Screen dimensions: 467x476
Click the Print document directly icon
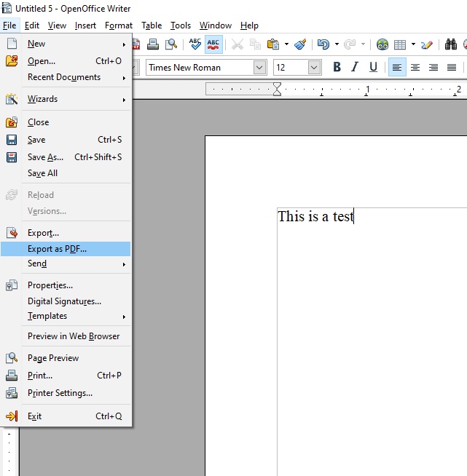[153, 44]
